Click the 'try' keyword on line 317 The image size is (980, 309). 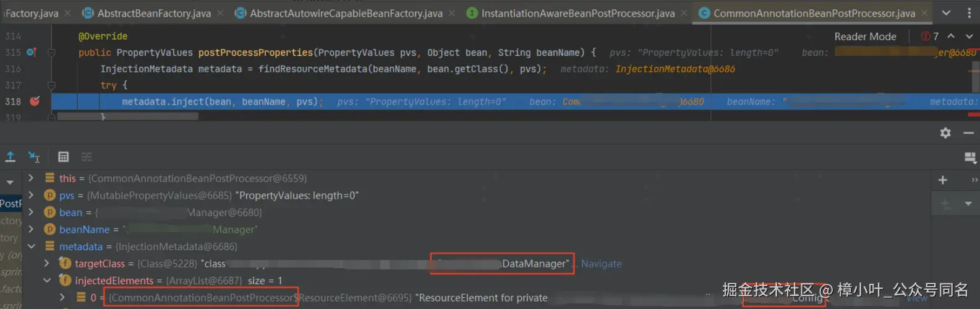pyautogui.click(x=108, y=85)
